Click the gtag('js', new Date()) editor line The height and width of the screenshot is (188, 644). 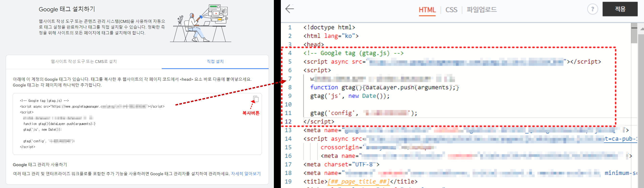(x=350, y=96)
